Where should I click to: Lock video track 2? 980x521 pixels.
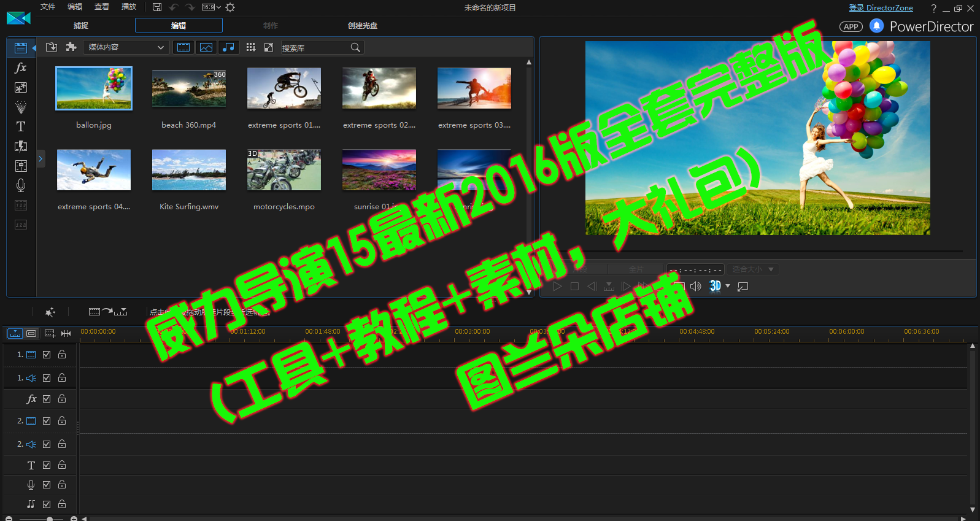[x=62, y=420]
